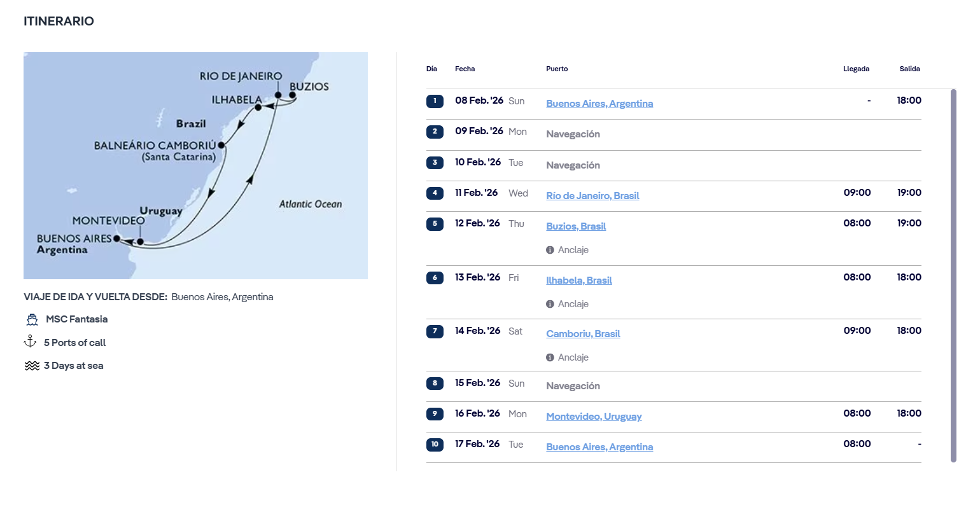The height and width of the screenshot is (505, 980).
Task: Click the Balneário Camboriú dot on the map
Action: (221, 145)
